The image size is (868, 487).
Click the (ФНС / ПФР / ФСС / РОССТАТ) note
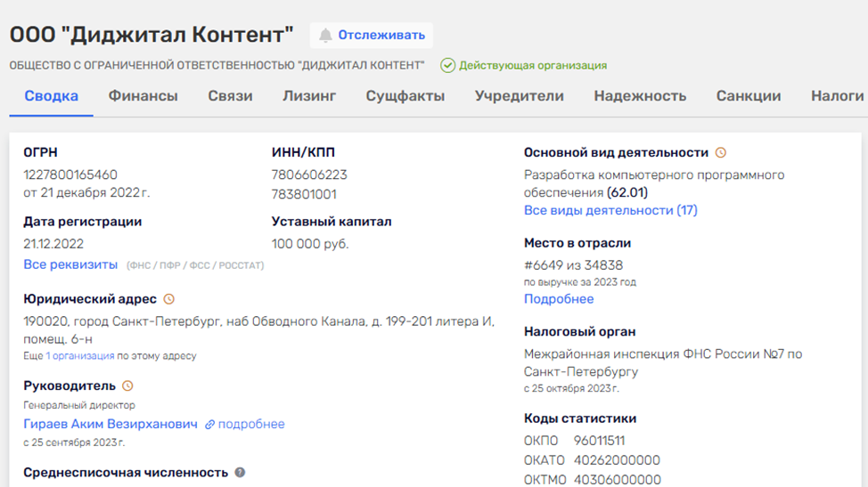[x=195, y=266]
